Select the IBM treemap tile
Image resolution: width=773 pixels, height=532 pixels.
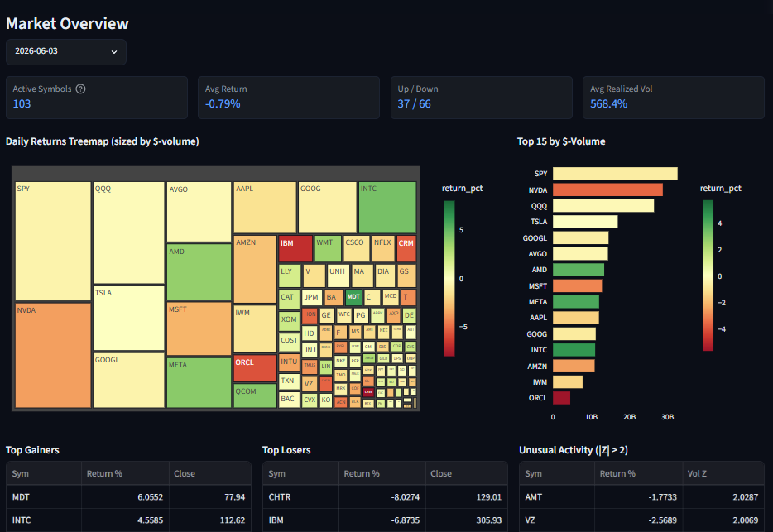pos(295,249)
